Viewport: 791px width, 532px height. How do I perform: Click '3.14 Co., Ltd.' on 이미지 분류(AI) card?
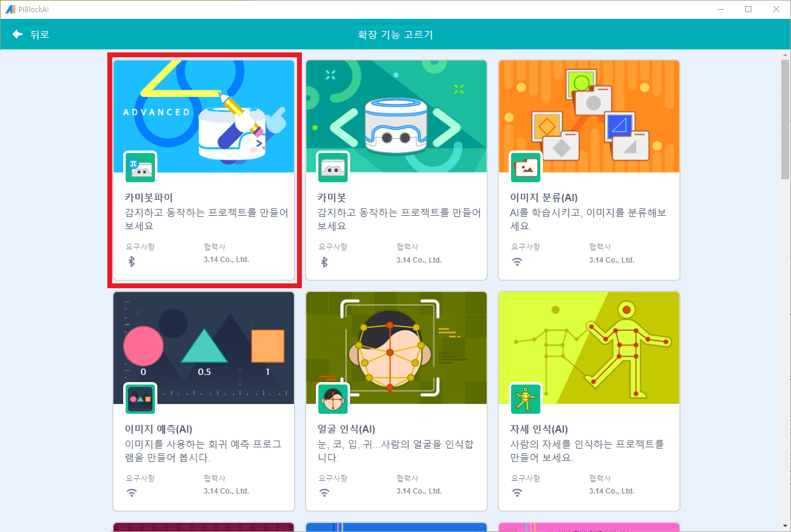click(x=612, y=260)
